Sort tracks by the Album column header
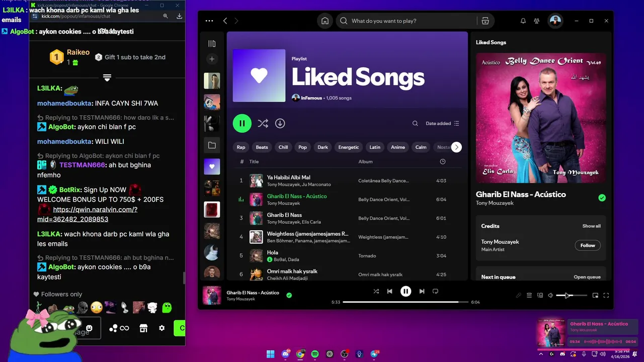Viewport: 644px width, 362px height. click(365, 162)
